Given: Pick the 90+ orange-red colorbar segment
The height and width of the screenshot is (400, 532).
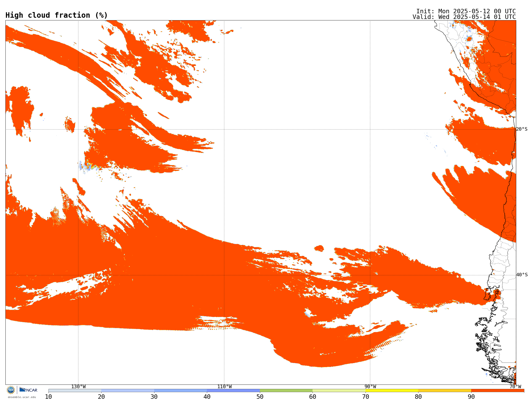Looking at the screenshot, I should 498,391.
